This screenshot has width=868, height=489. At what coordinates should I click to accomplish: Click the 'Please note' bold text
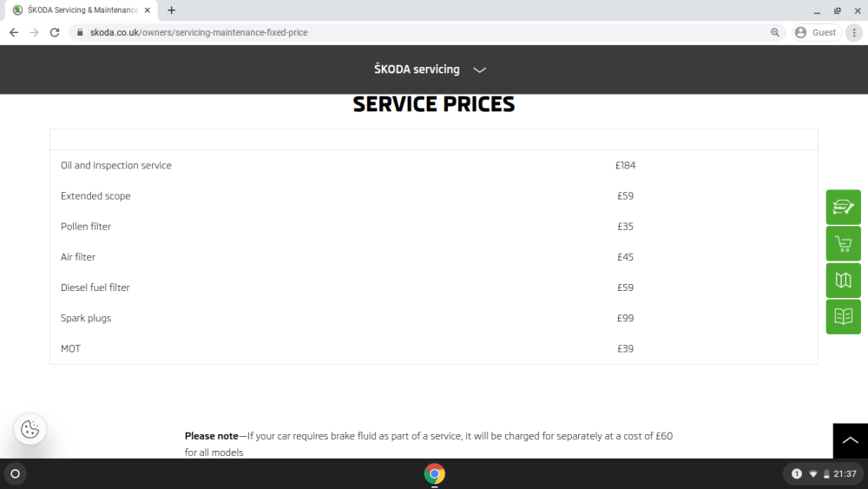click(x=212, y=436)
